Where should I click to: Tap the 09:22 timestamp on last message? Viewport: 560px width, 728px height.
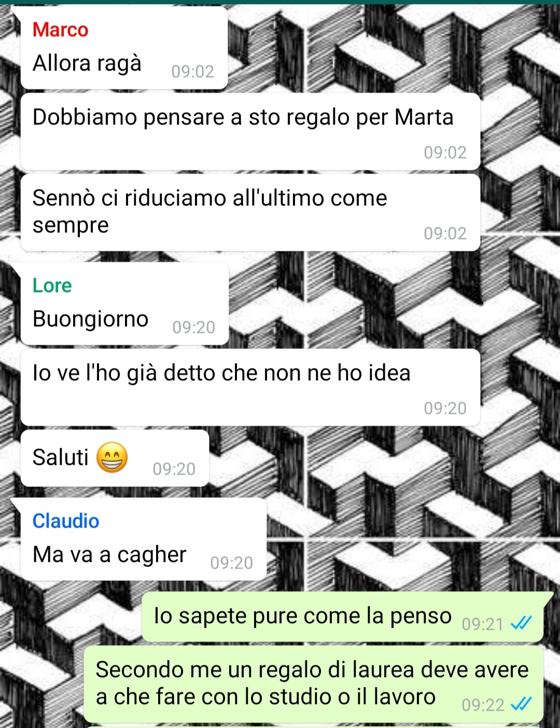point(483,705)
